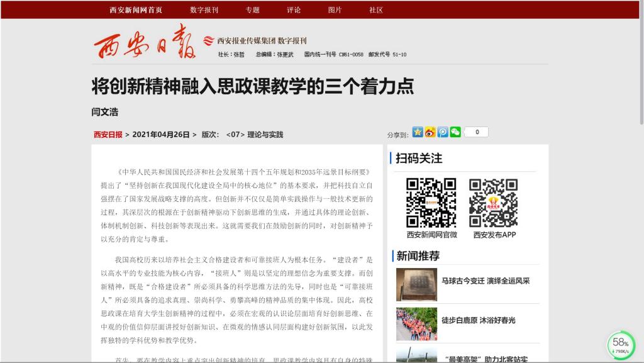644x363 pixels.
Task: Click the 西安发布APP QR code
Action: (494, 203)
